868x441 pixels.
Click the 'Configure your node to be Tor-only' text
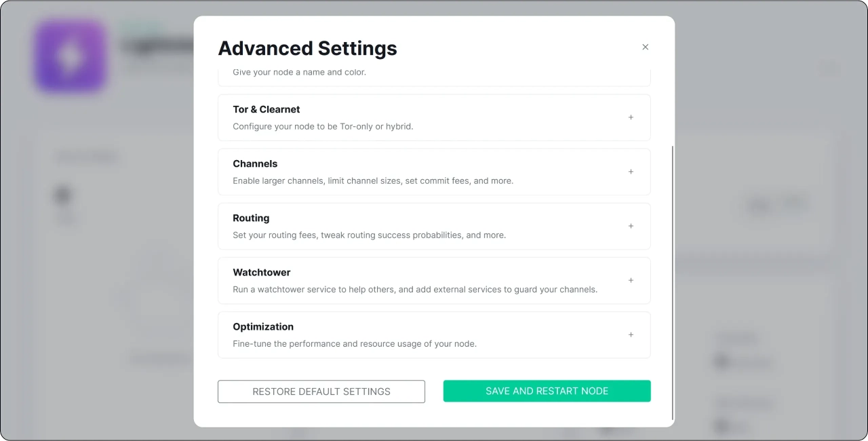pyautogui.click(x=323, y=127)
